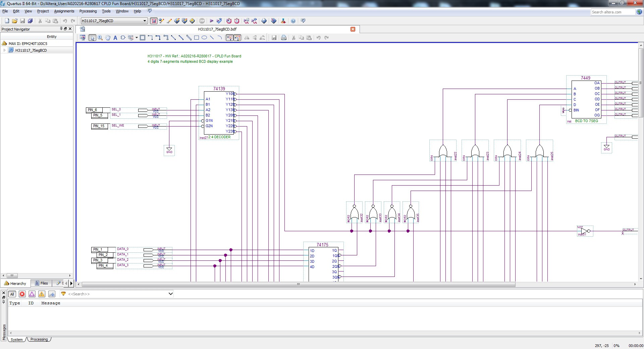Viewport: 644px width, 349px height.
Task: Open the Assignments menu
Action: [64, 11]
